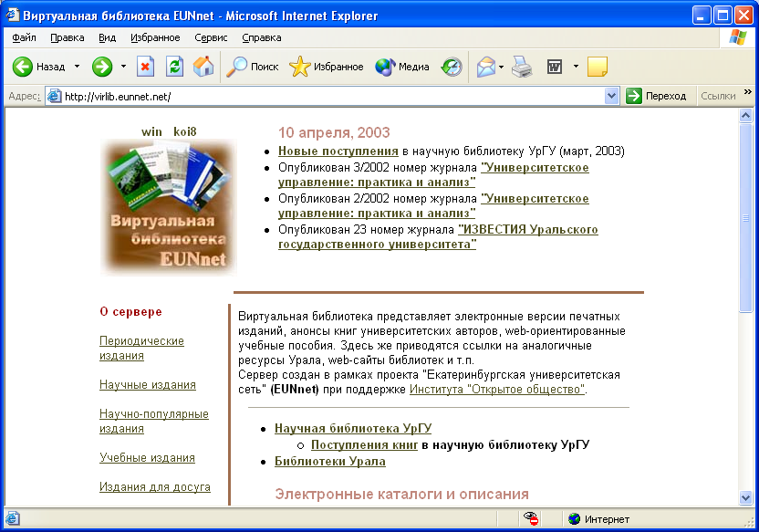759x532 pixels.
Task: Open the Медиа pane globe icon
Action: point(385,67)
